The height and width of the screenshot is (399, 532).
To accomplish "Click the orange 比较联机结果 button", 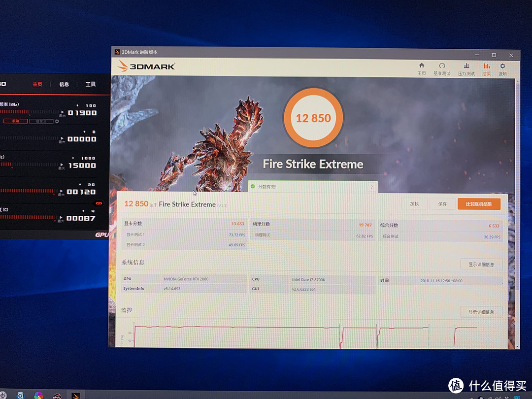I will (x=479, y=204).
